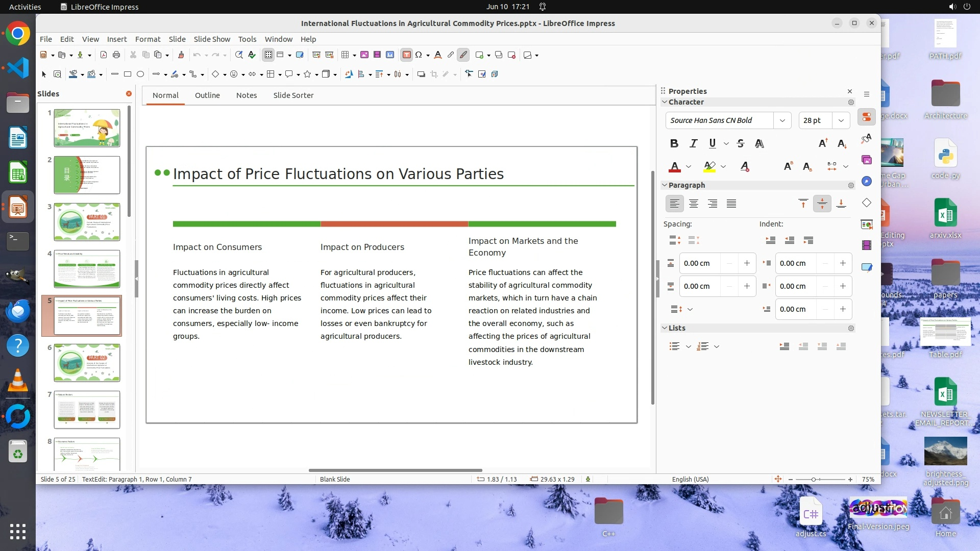Viewport: 980px width, 551px height.
Task: Collapse the Paragraph section
Action: pos(665,185)
